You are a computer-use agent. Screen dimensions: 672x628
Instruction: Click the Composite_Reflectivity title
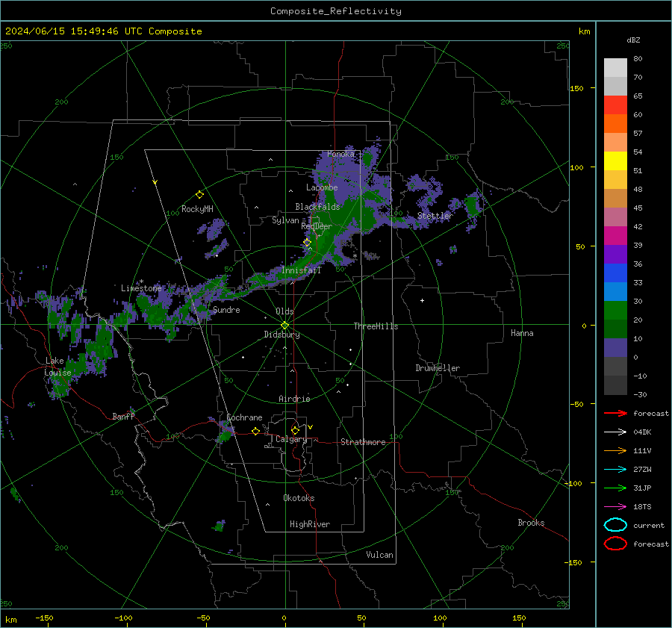[335, 11]
